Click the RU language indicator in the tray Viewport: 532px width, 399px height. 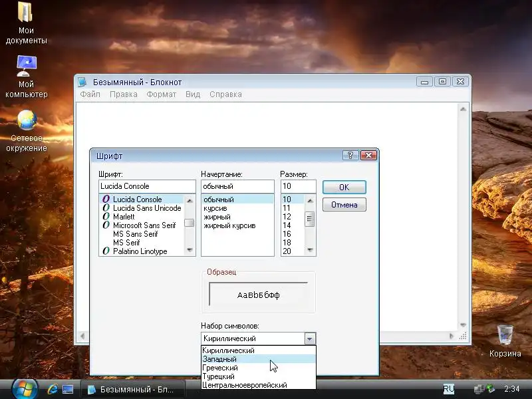point(448,389)
